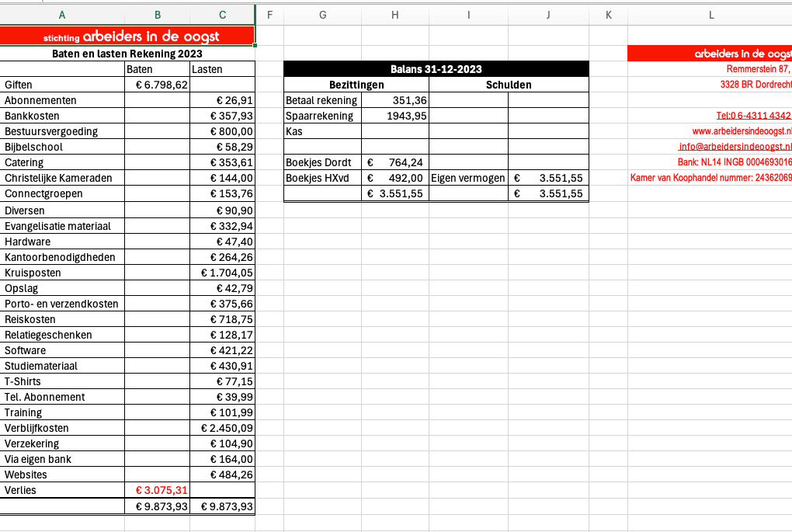The width and height of the screenshot is (792, 532).
Task: Select column C header
Action: 222,16
